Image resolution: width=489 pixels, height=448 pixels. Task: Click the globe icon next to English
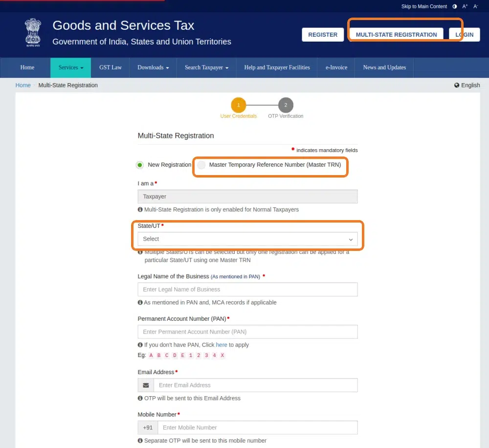coord(457,85)
